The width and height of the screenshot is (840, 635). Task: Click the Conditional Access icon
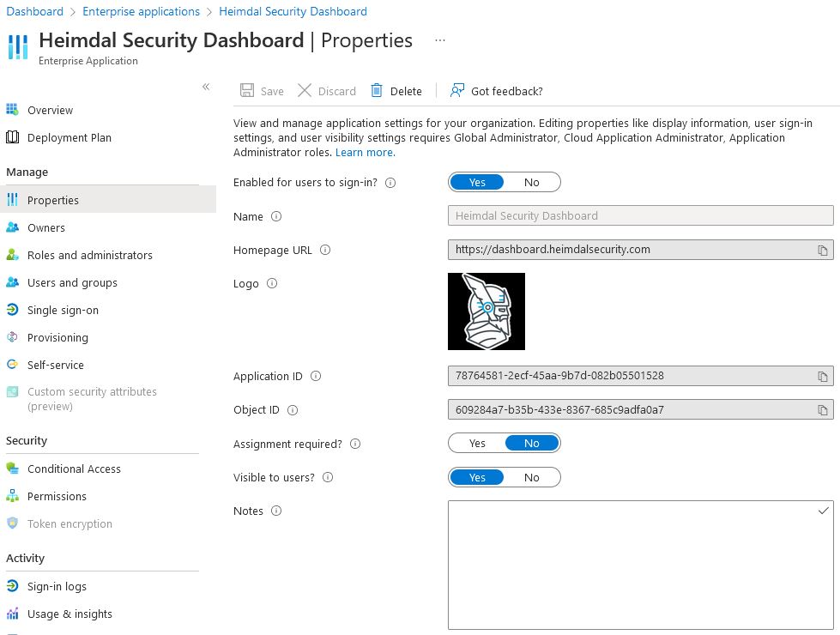pyautogui.click(x=12, y=469)
